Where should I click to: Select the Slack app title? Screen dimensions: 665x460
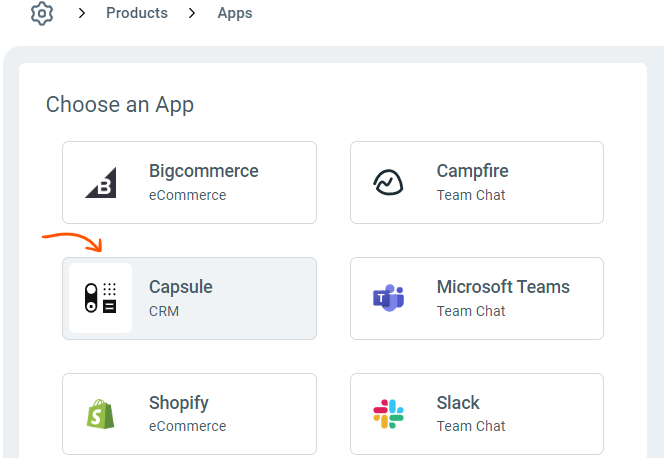coord(458,403)
